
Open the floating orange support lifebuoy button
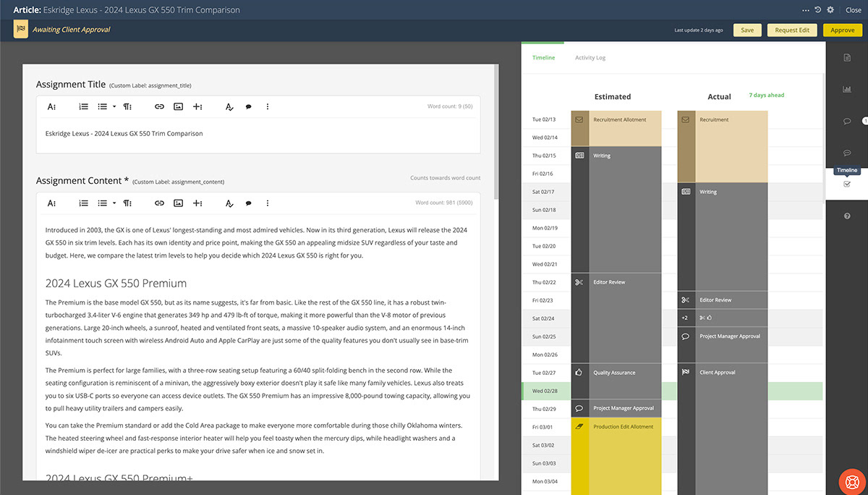point(851,482)
